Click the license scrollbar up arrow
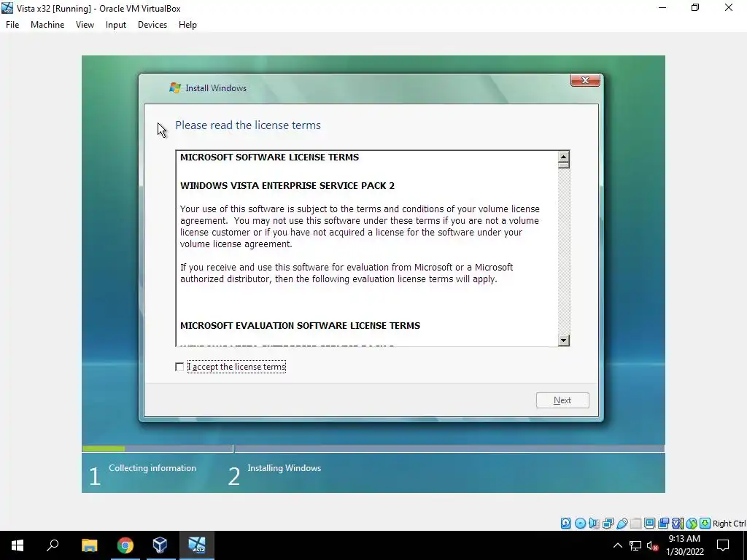This screenshot has height=560, width=747. (564, 156)
